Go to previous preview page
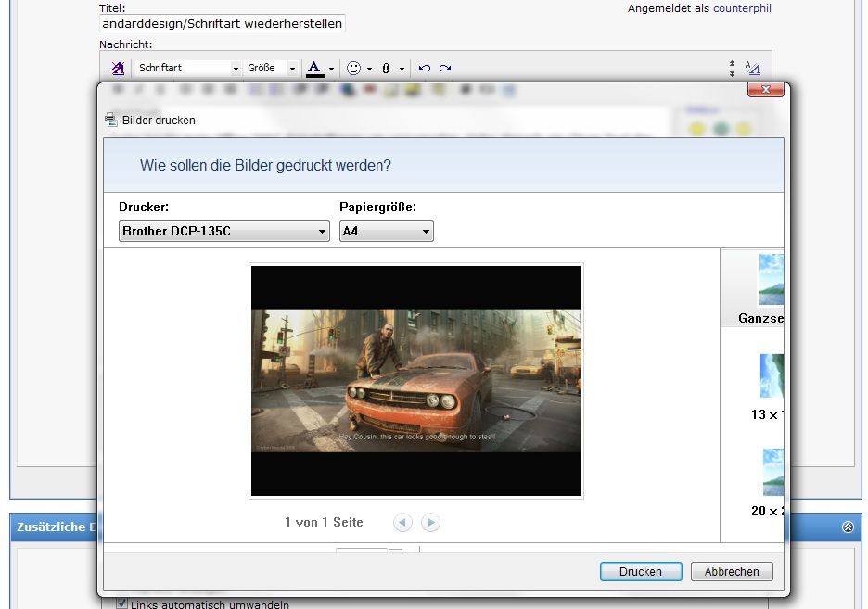Screen dimensions: 868x609 (402, 522)
